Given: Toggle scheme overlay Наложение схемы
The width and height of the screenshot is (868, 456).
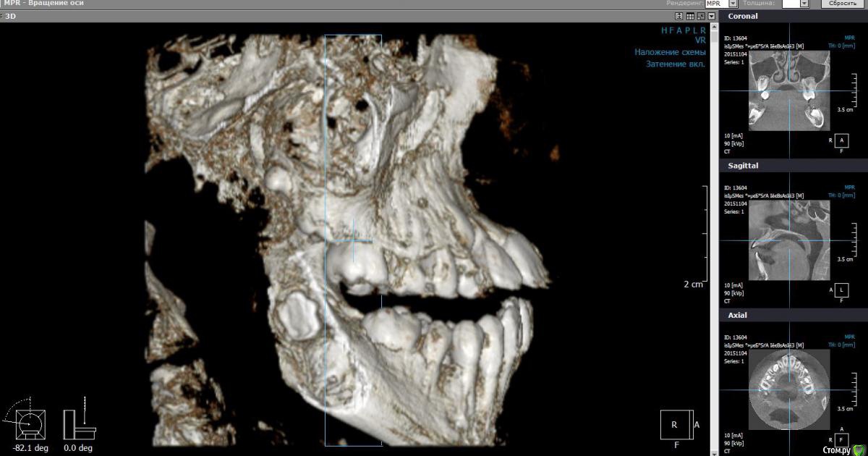Looking at the screenshot, I should 670,52.
